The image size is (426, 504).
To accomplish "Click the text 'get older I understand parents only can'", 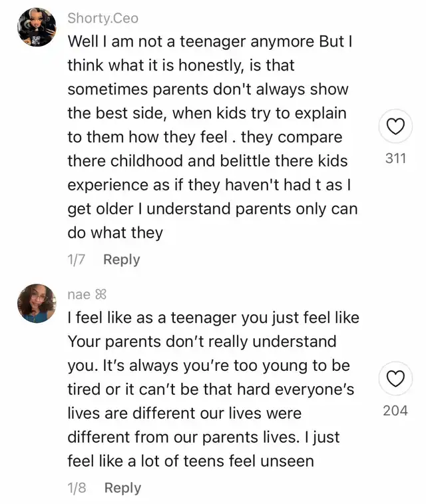I will (x=212, y=209).
